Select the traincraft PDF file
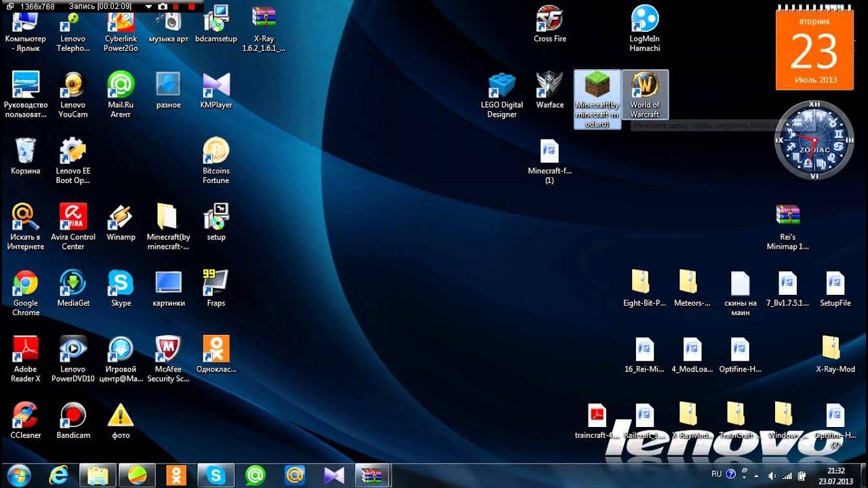Image resolution: width=868 pixels, height=488 pixels. click(x=597, y=420)
